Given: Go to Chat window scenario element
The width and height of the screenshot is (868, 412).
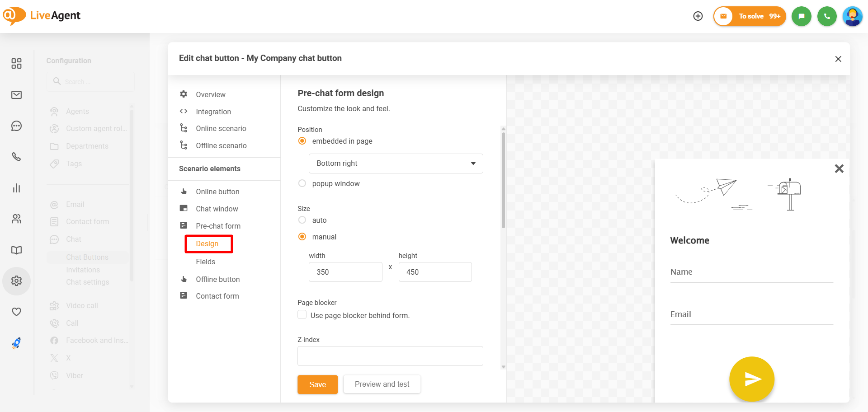Looking at the screenshot, I should click(x=217, y=209).
